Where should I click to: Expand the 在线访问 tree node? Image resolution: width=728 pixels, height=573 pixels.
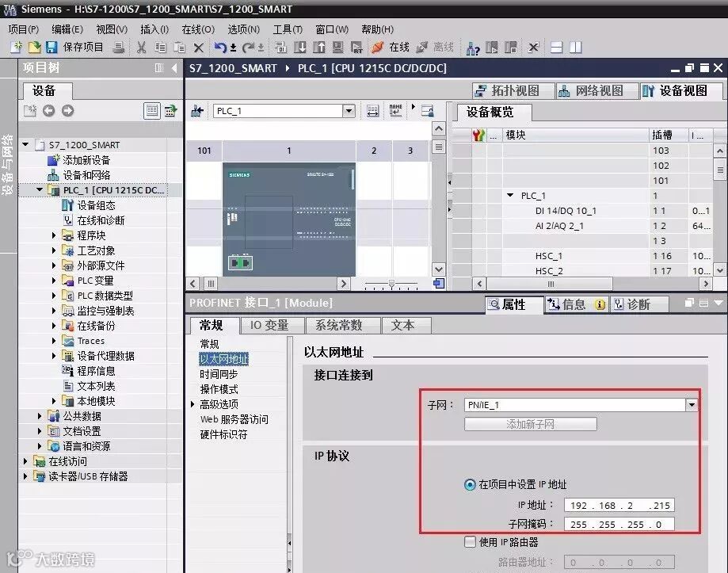(25, 461)
